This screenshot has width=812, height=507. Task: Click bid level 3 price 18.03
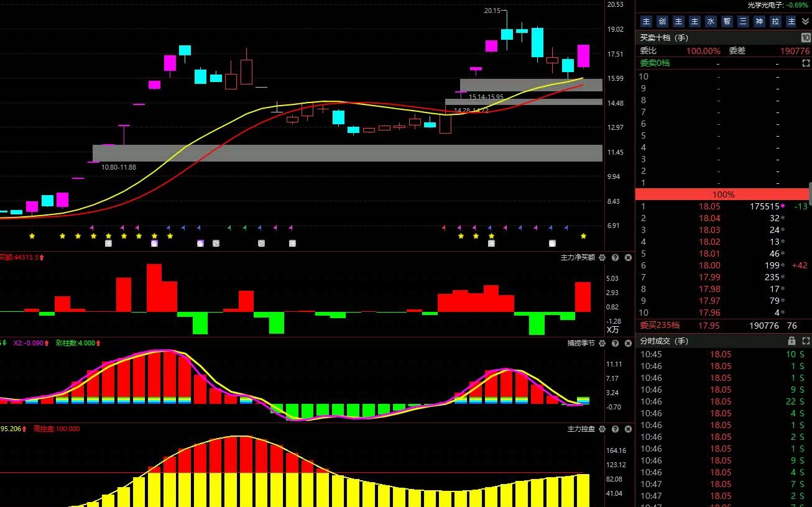point(709,230)
